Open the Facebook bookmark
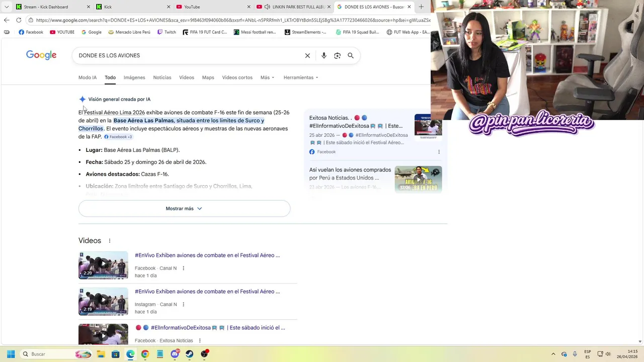 coord(31,32)
